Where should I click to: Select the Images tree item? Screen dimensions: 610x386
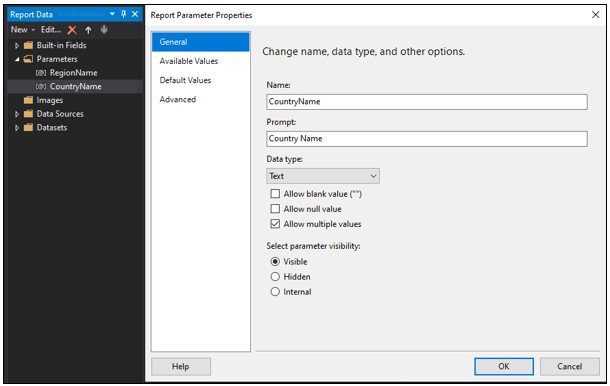click(49, 100)
